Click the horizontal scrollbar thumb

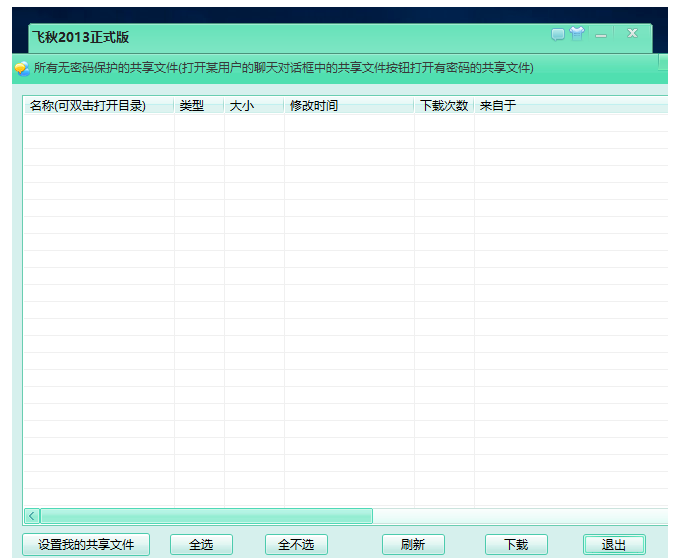[x=206, y=516]
